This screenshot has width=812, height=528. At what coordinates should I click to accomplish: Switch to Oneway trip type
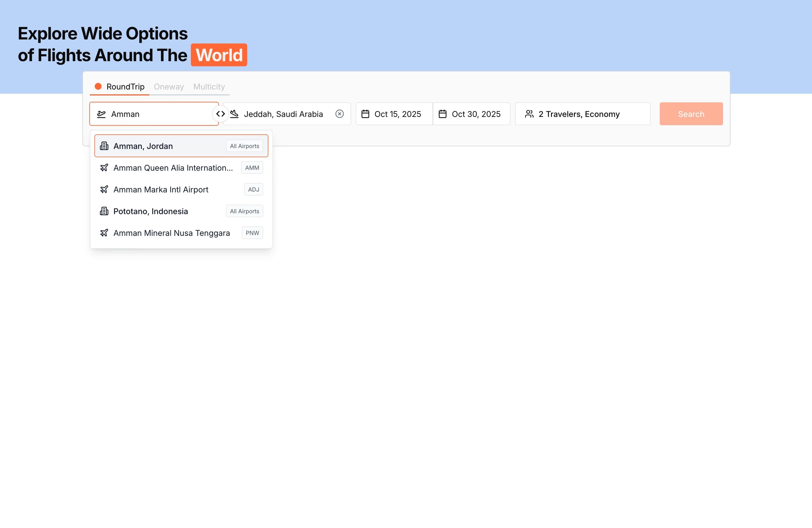(x=169, y=87)
